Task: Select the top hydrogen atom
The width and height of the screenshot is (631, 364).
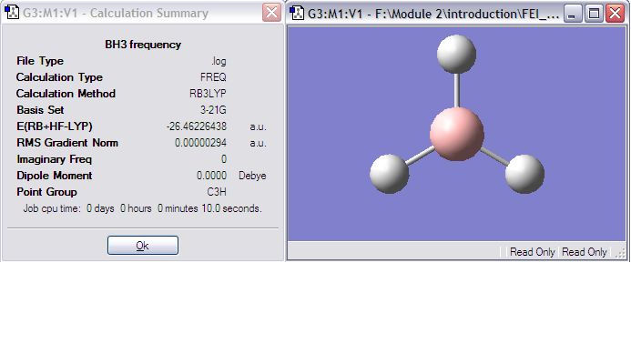Action: point(456,54)
